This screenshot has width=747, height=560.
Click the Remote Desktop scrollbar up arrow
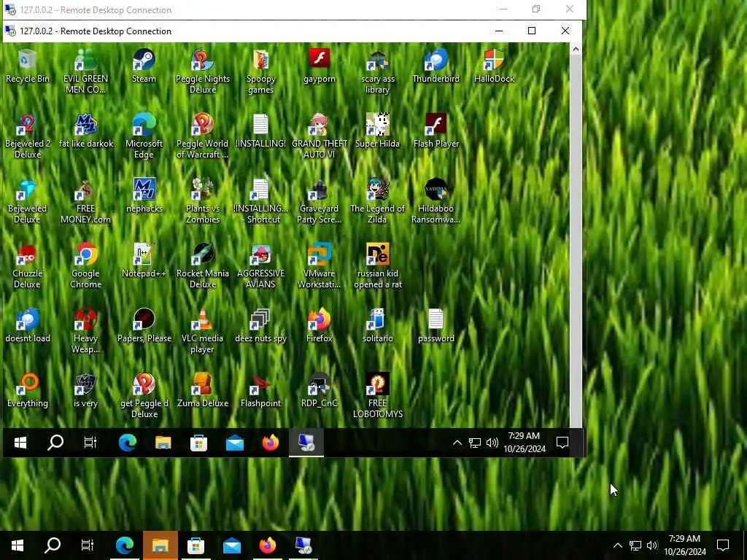[576, 49]
